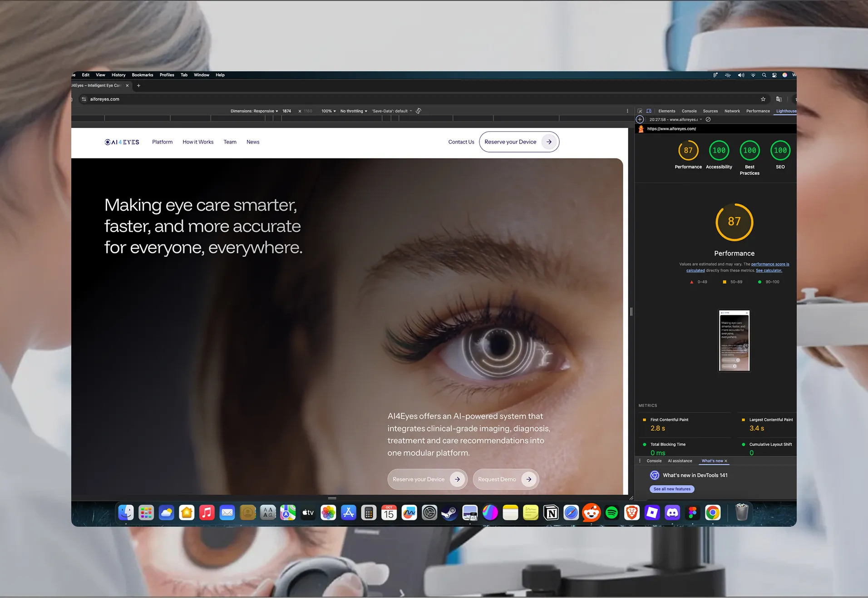Screen dimensions: 868x598
Task: Open the No throttling dropdown
Action: click(353, 111)
